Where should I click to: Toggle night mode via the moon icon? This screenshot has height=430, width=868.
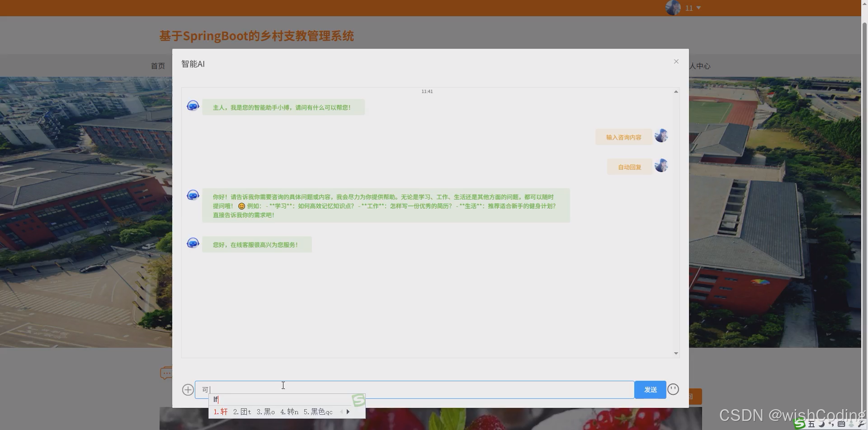821,424
